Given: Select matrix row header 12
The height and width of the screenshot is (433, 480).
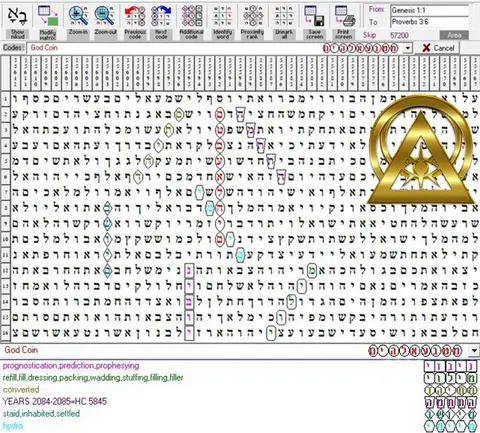Looking at the screenshot, I should pos(5,270).
